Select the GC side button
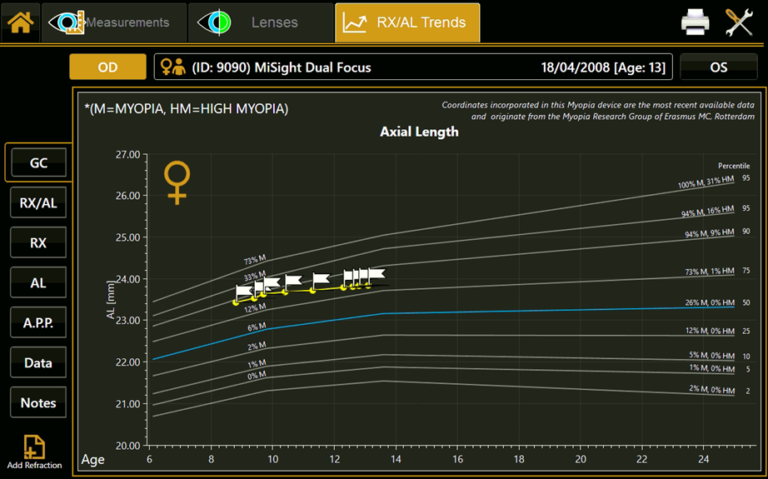 click(38, 162)
